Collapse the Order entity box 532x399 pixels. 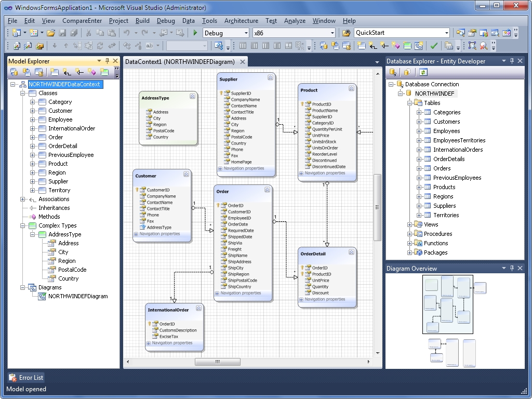pos(268,190)
